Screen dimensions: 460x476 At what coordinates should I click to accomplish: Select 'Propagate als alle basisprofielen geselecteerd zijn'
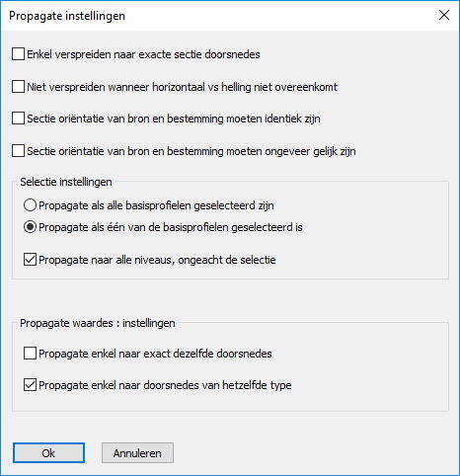coord(30,205)
